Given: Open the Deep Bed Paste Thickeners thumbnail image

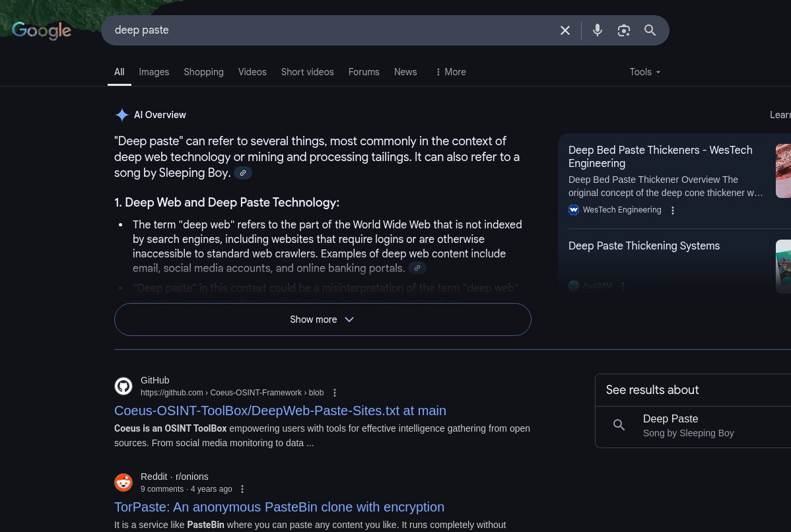Looking at the screenshot, I should coord(783,171).
